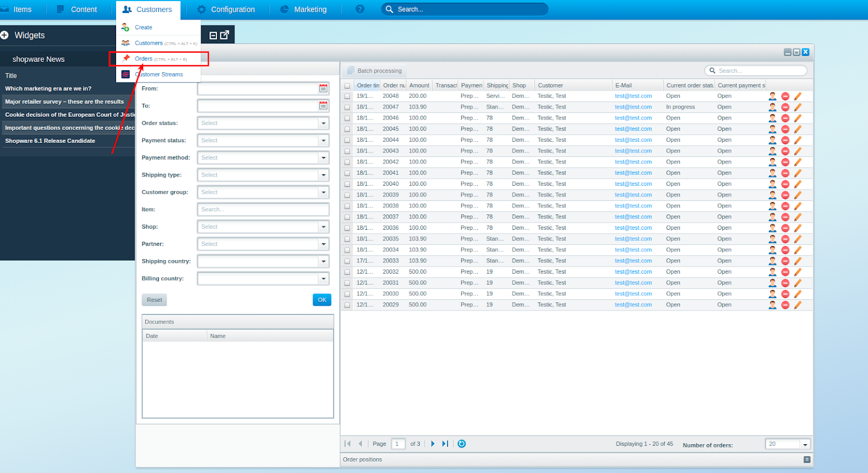The image size is (868, 473).
Task: Check the box for order 20035
Action: 347,239
